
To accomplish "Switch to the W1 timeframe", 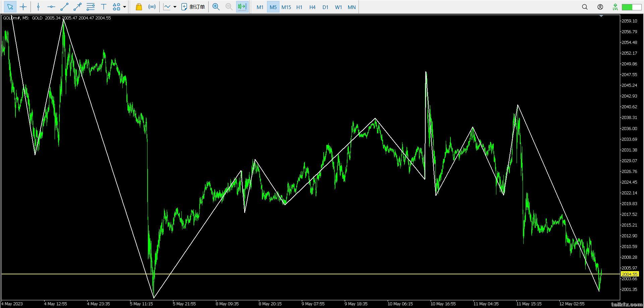I will coord(338,7).
